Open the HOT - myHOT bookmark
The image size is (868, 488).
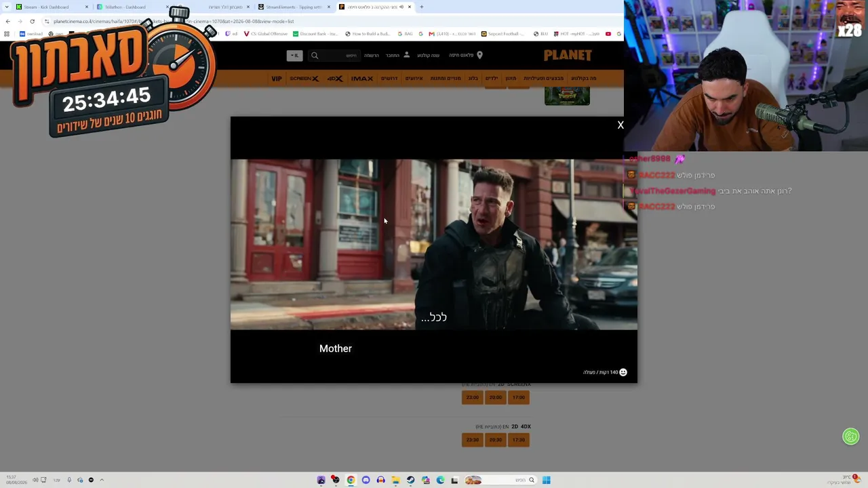(x=576, y=34)
